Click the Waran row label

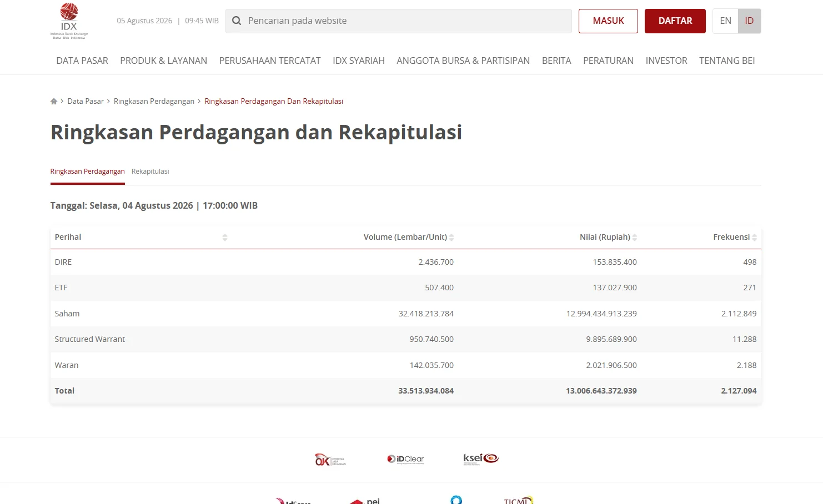(67, 365)
